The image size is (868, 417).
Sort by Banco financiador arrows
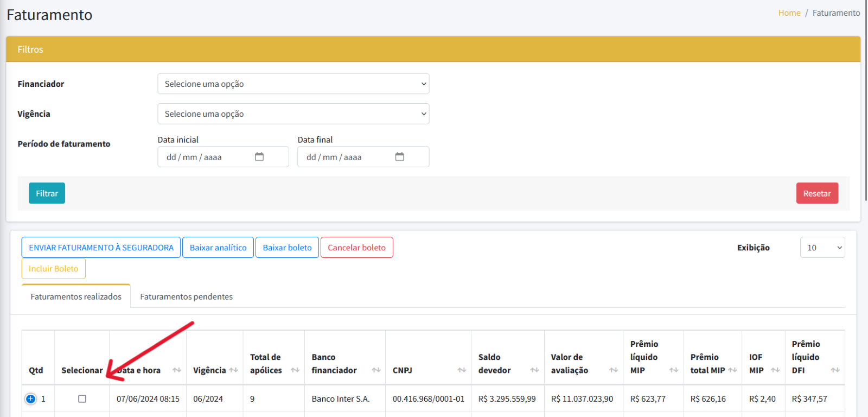[376, 370]
